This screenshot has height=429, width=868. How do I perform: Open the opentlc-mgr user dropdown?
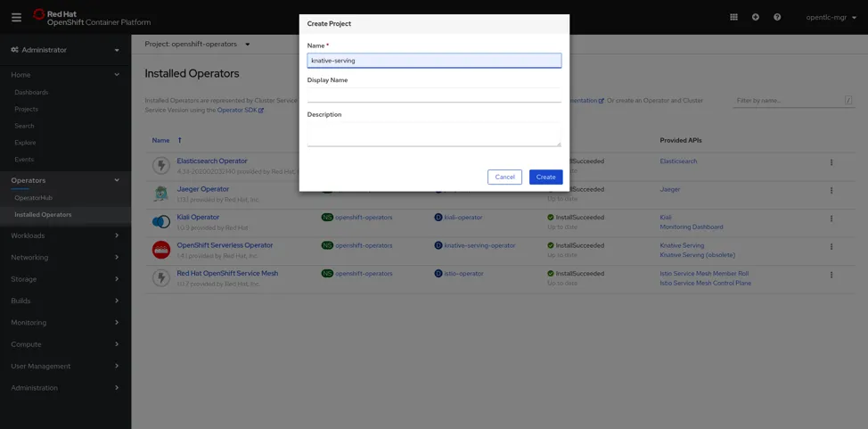831,17
